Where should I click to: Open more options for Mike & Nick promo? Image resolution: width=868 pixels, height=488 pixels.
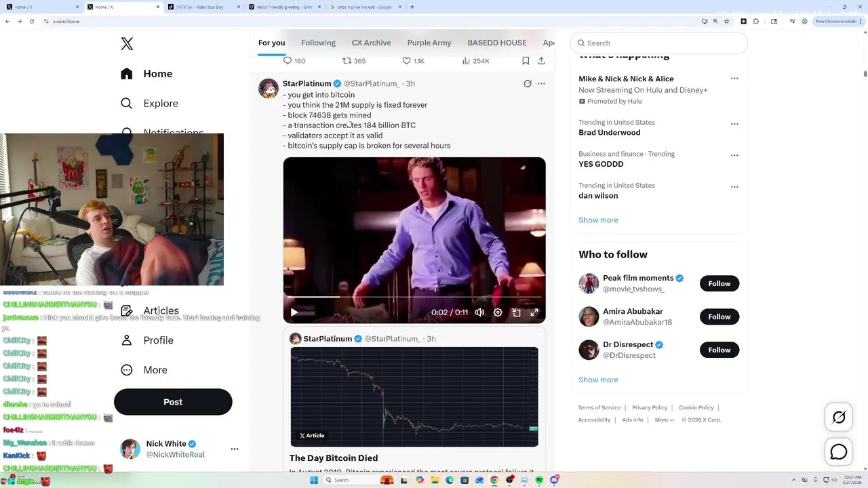click(x=734, y=79)
